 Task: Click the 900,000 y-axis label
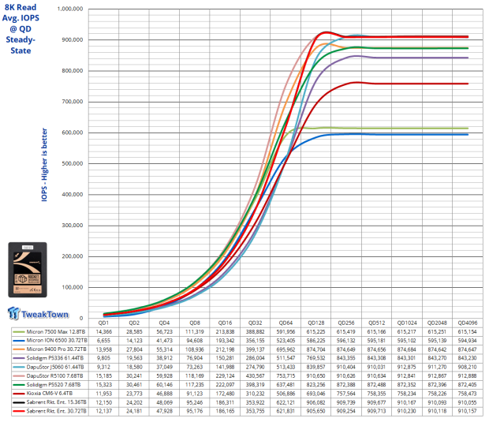tap(73, 39)
